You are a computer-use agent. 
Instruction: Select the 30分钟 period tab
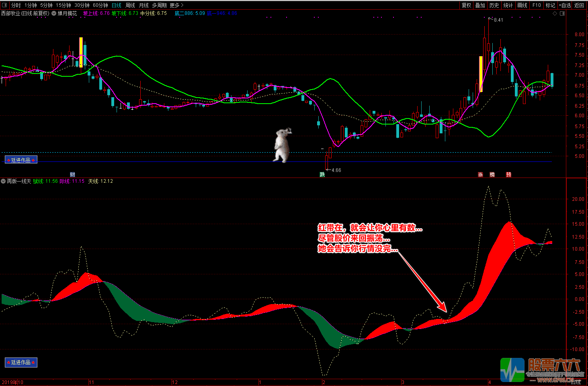82,5
